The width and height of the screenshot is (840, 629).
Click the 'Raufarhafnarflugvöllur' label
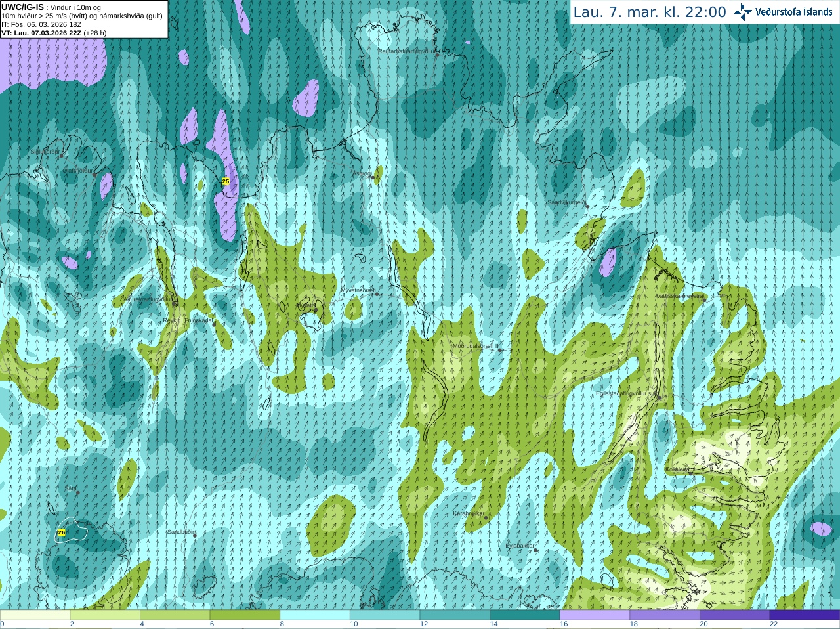(x=406, y=51)
